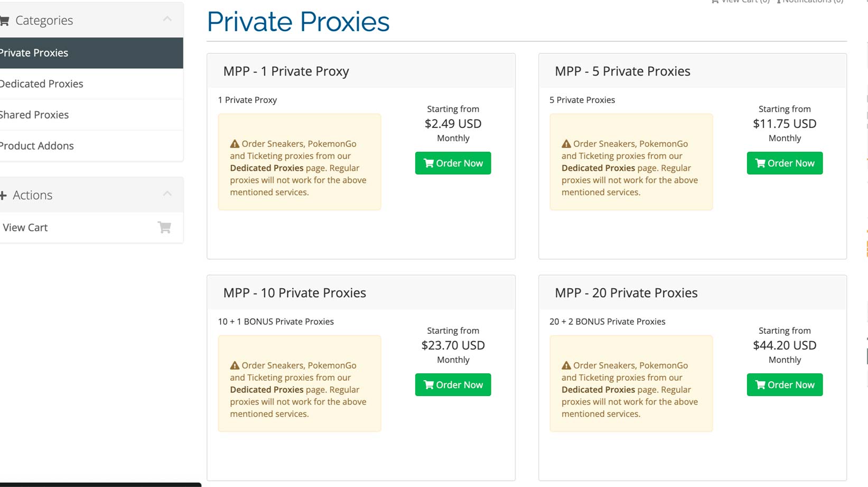Order the MPP - 5 Private Proxies plan
This screenshot has width=868, height=487.
tap(785, 163)
